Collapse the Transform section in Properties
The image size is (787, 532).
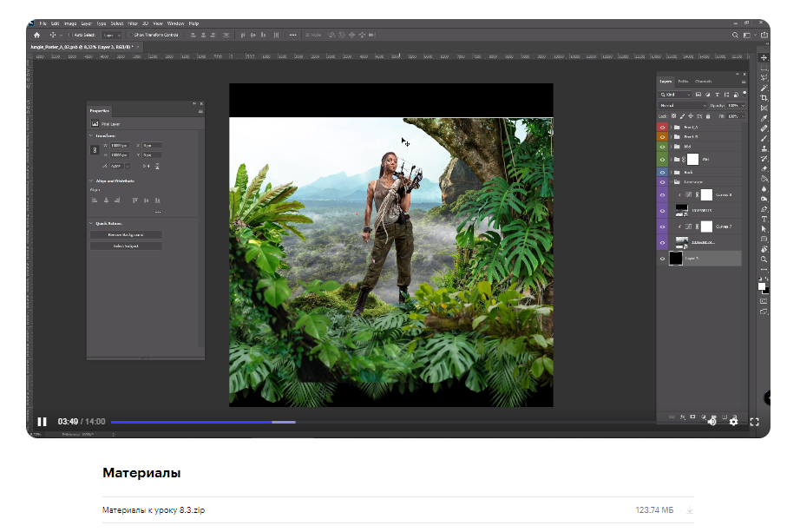(91, 136)
